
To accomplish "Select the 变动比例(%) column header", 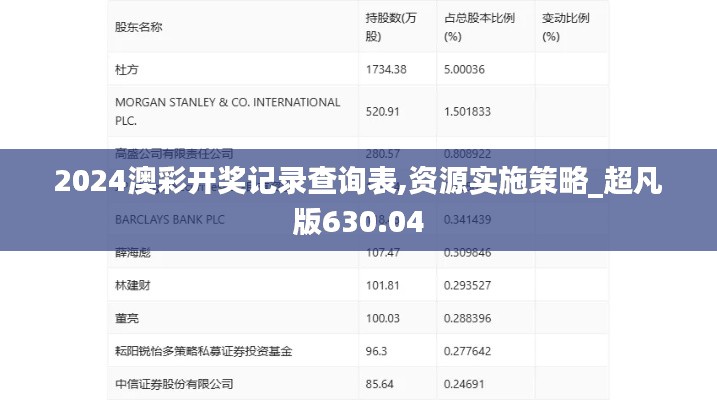I will 565,27.
